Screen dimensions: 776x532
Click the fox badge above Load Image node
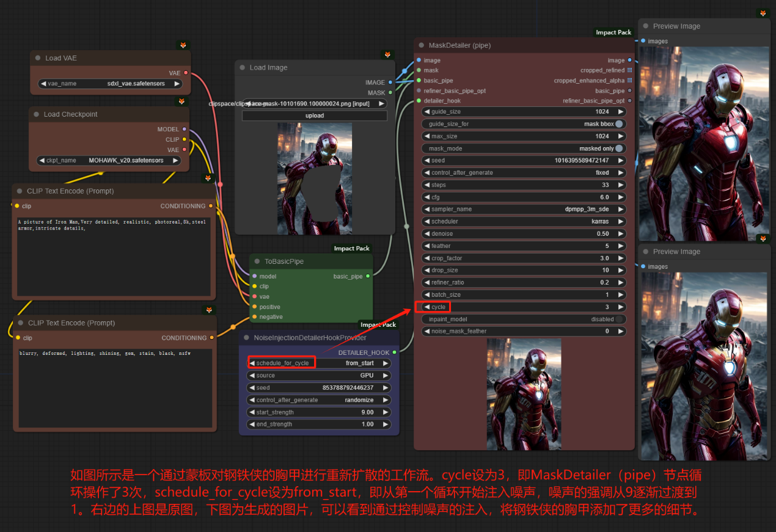point(387,55)
